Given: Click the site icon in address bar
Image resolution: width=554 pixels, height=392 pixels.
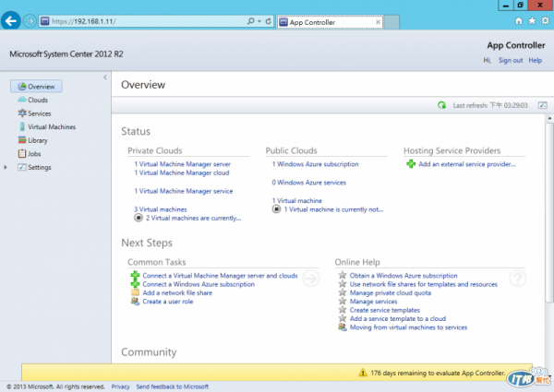Looking at the screenshot, I should pos(45,21).
